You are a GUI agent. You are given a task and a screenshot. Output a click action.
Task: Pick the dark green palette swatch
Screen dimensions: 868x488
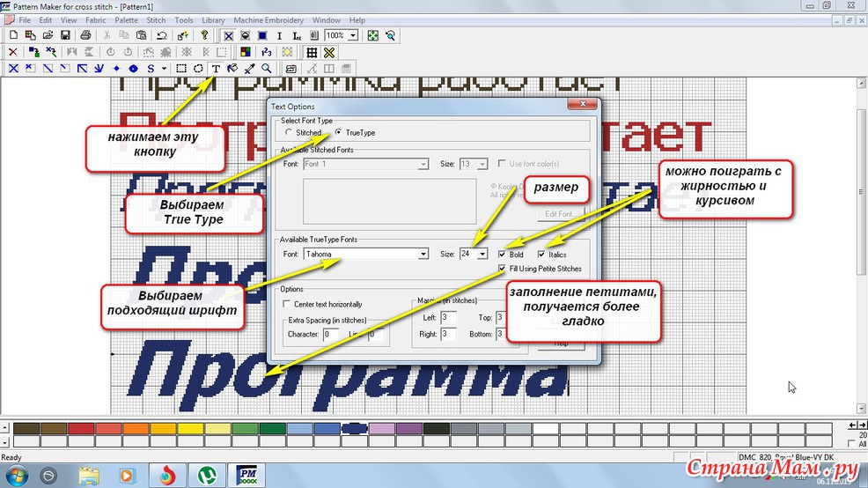(x=272, y=428)
